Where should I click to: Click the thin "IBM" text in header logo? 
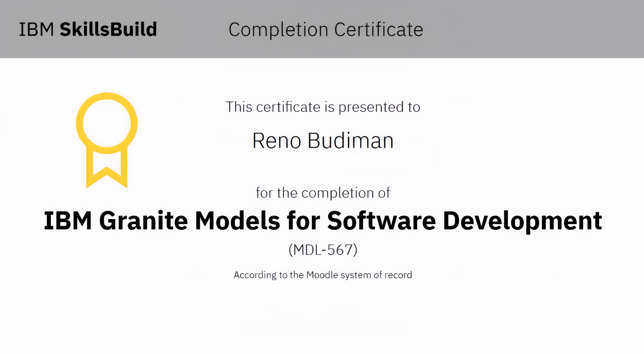(x=37, y=29)
